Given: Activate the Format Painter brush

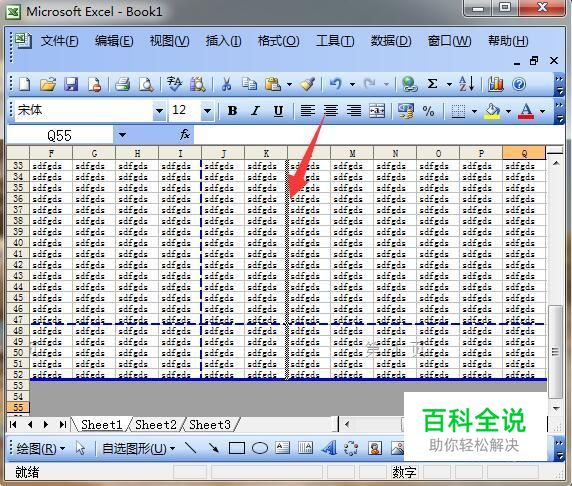Looking at the screenshot, I should (307, 84).
